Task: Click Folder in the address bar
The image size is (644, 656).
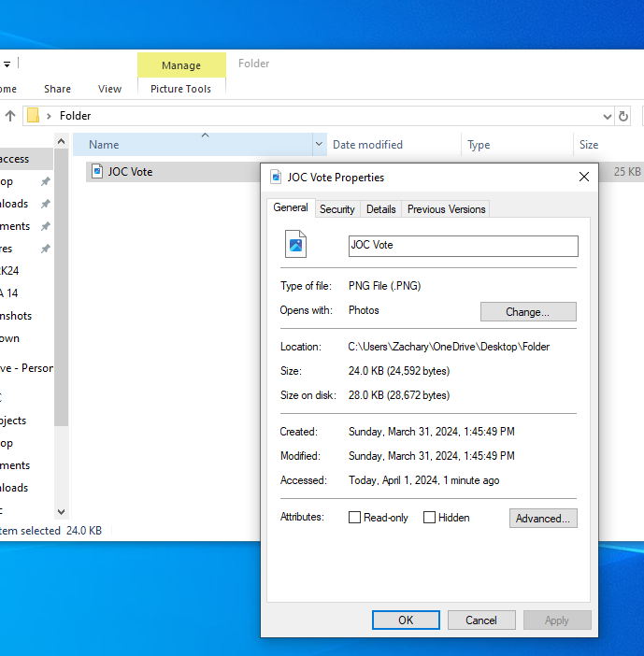Action: point(76,116)
